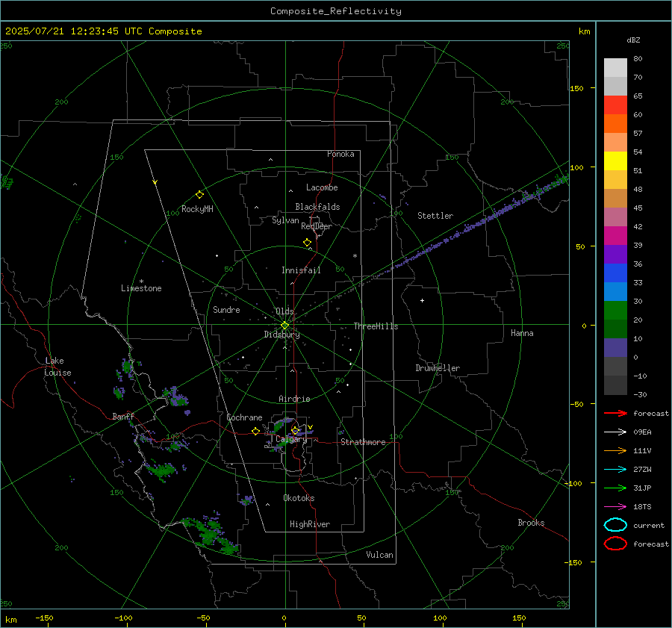This screenshot has height=628, width=672.
Task: Click the white 09EA arrow in legend
Action: point(615,432)
